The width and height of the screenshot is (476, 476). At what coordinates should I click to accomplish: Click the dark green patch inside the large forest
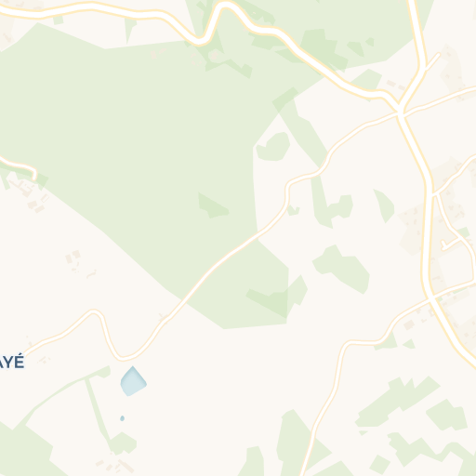click(x=213, y=205)
